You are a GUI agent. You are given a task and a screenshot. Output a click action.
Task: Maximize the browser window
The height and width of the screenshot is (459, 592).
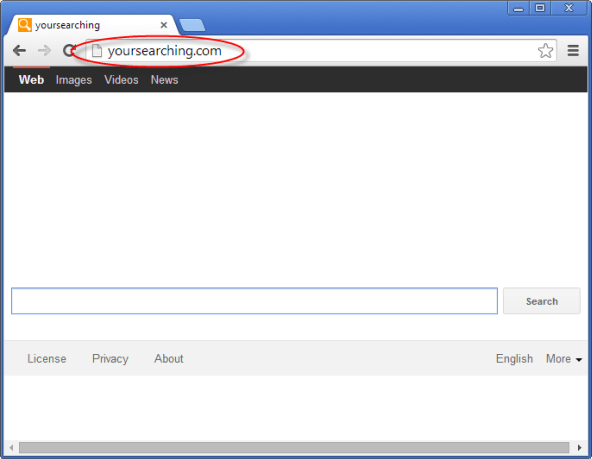coord(540,8)
